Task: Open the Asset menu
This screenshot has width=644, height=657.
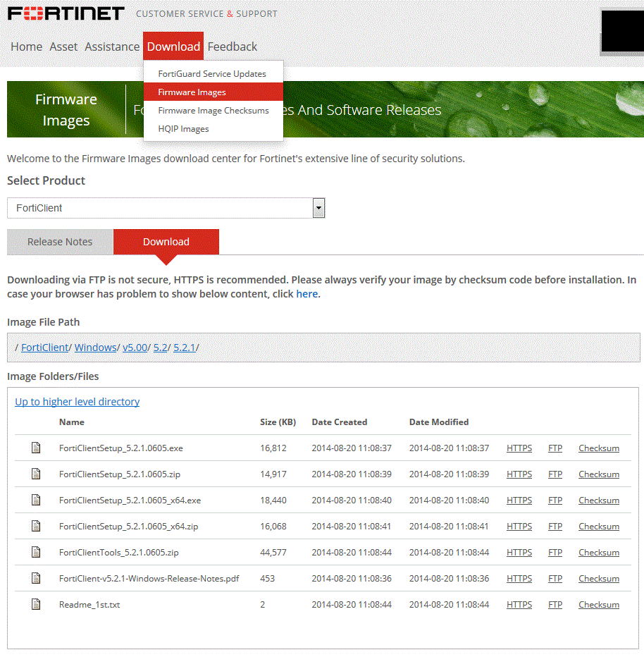Action: pyautogui.click(x=63, y=47)
